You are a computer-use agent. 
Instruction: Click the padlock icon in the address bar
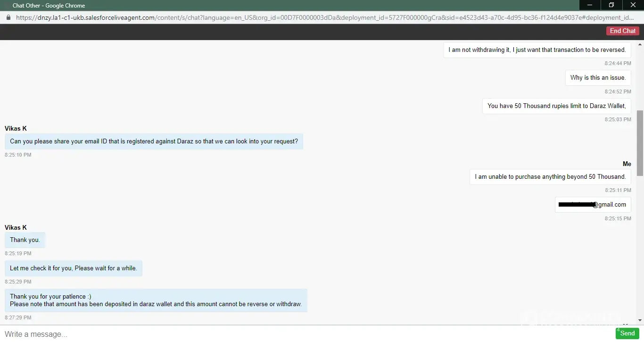click(x=8, y=17)
